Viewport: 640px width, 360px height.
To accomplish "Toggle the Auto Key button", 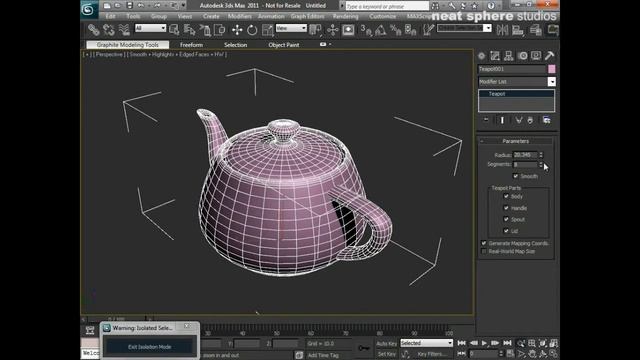I will (387, 344).
